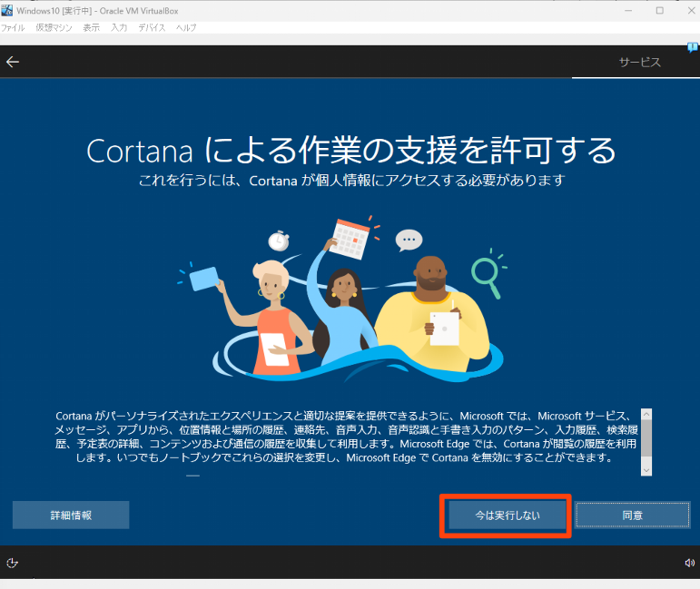700x589 pixels.
Task: Click the scroll up arrow of description text
Action: point(646,414)
